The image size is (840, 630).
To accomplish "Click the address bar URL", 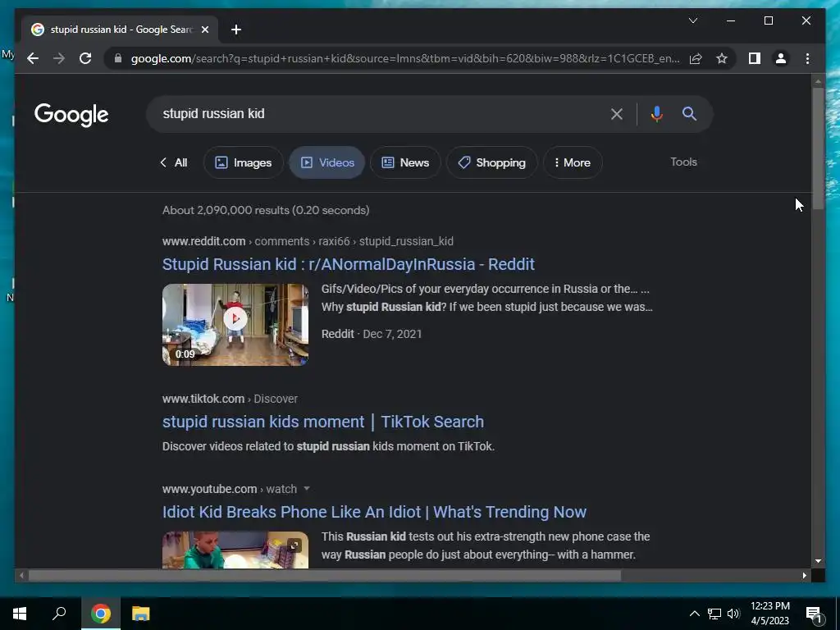I will pos(405,58).
